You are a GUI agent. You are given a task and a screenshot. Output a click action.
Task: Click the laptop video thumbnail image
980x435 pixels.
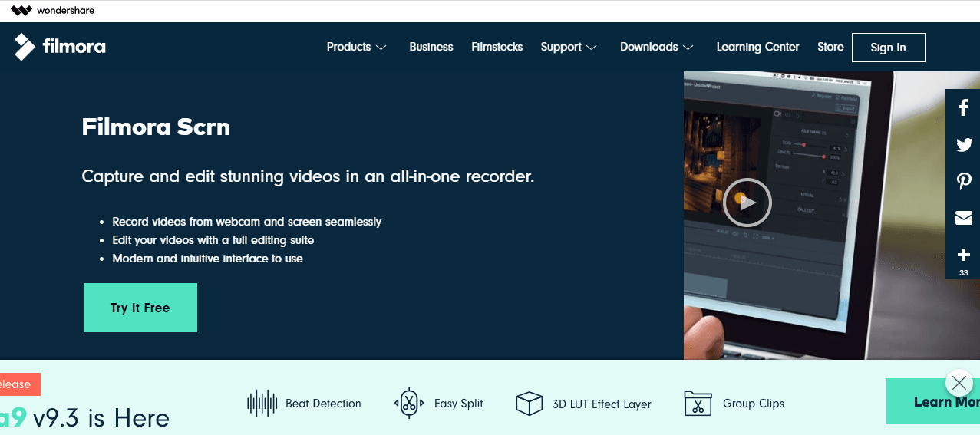832,216
